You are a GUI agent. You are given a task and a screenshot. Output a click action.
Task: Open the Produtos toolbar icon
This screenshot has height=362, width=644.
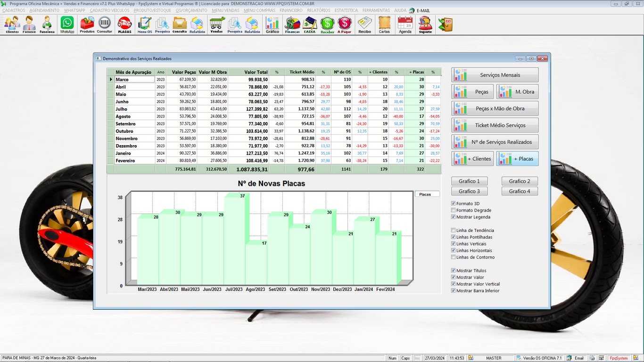[x=87, y=25]
